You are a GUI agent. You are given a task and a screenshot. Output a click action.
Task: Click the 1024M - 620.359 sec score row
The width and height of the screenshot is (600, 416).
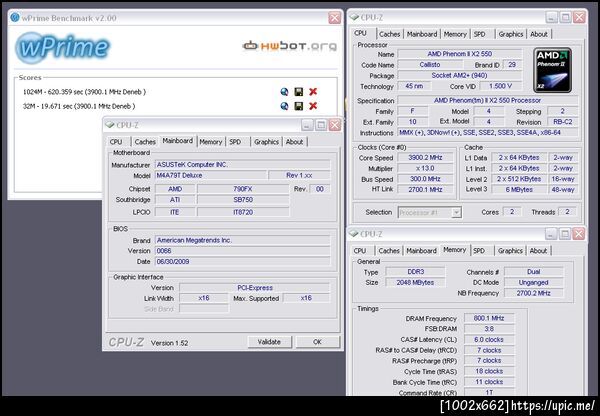click(x=84, y=92)
